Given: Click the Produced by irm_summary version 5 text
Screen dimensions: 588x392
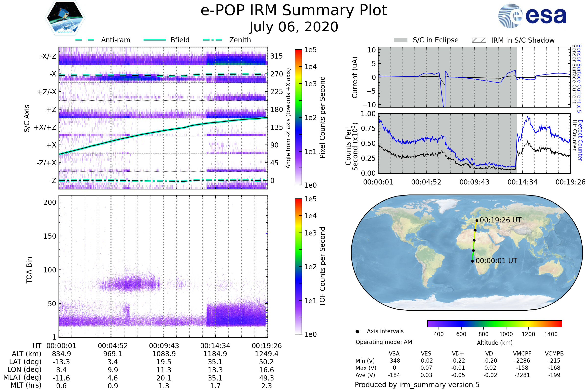Looking at the screenshot, I should [x=417, y=385].
